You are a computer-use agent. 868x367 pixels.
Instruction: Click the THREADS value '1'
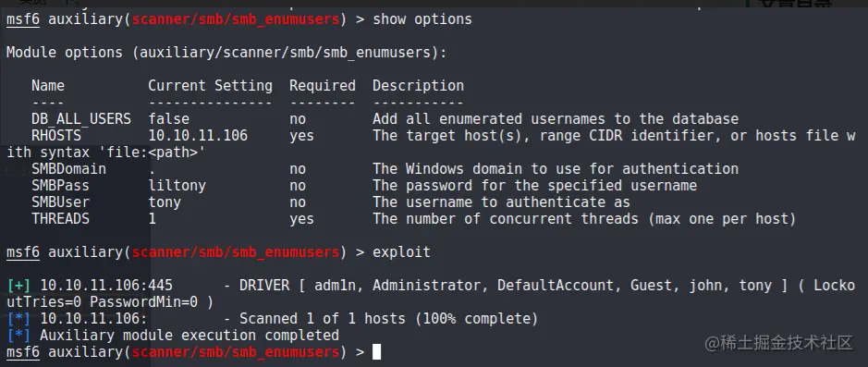pos(152,219)
